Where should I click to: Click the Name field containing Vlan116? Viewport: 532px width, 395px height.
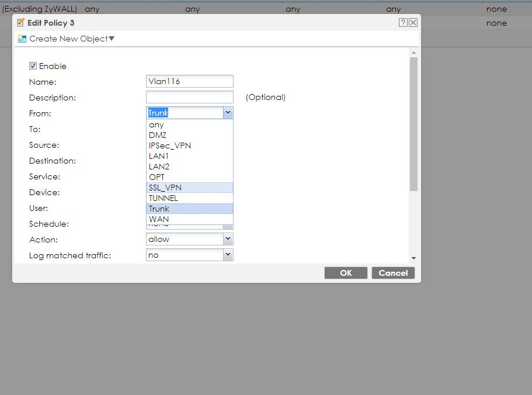[190, 81]
